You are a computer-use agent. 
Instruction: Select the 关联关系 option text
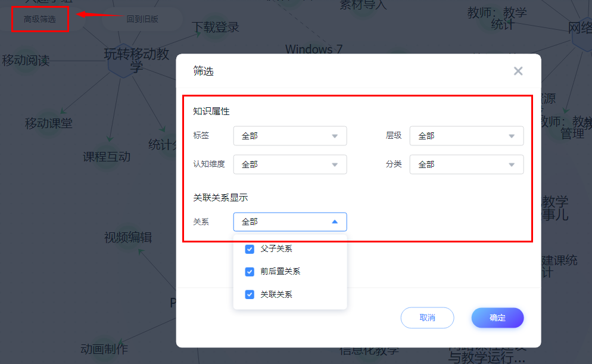276,294
